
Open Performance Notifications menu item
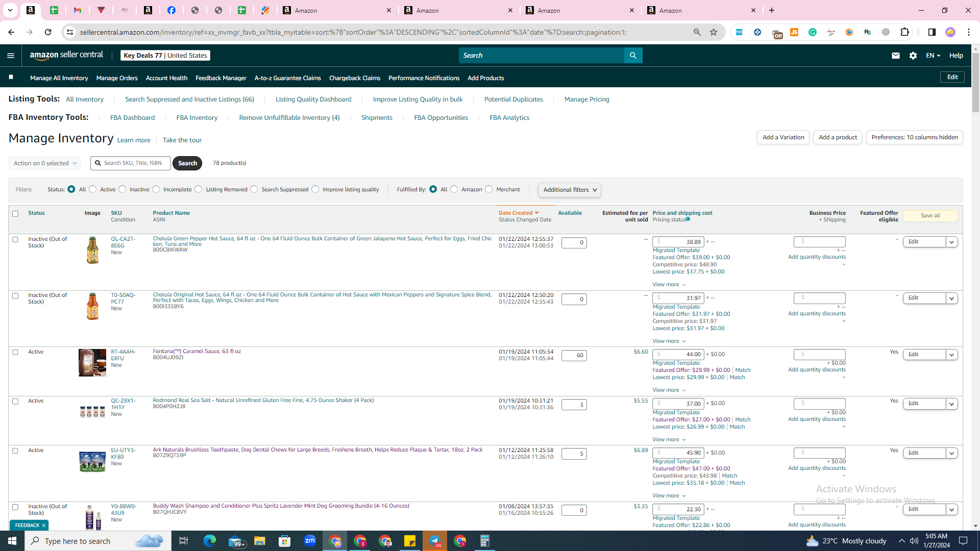424,78
